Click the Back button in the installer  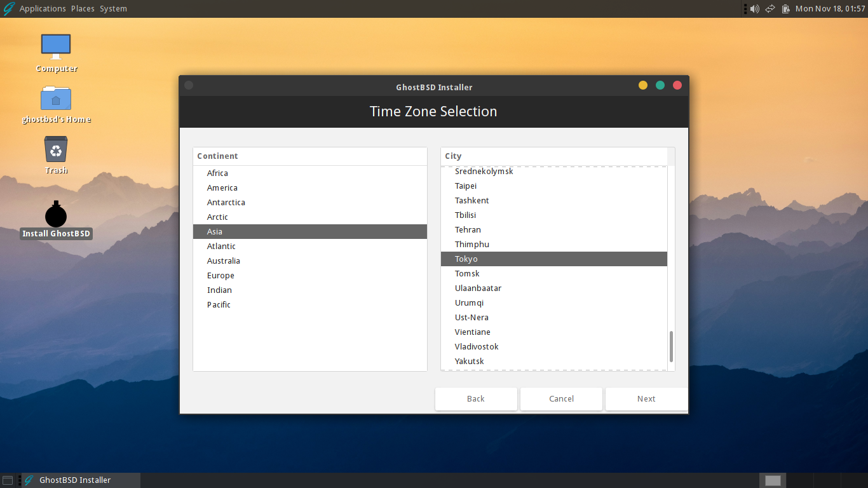pyautogui.click(x=476, y=399)
